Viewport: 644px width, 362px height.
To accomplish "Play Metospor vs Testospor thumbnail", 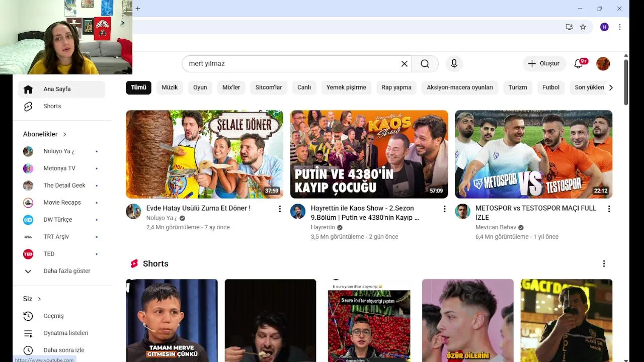I will click(x=534, y=154).
